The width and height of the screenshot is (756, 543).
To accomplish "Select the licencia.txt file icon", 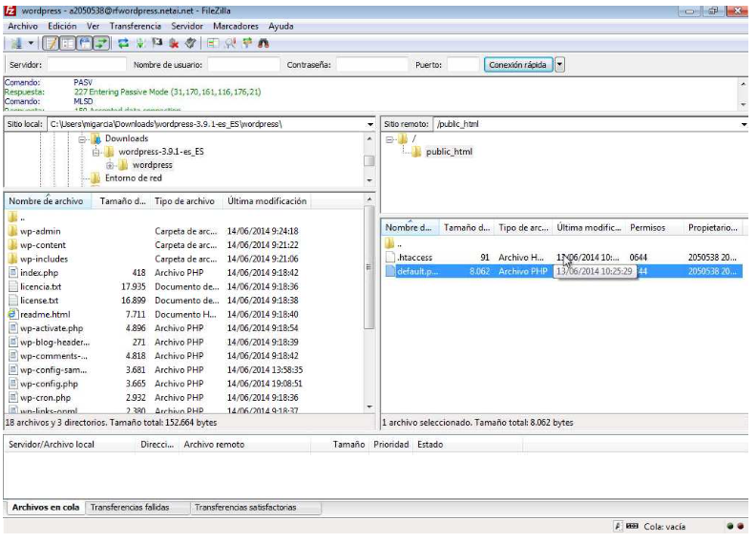I will coord(13,286).
